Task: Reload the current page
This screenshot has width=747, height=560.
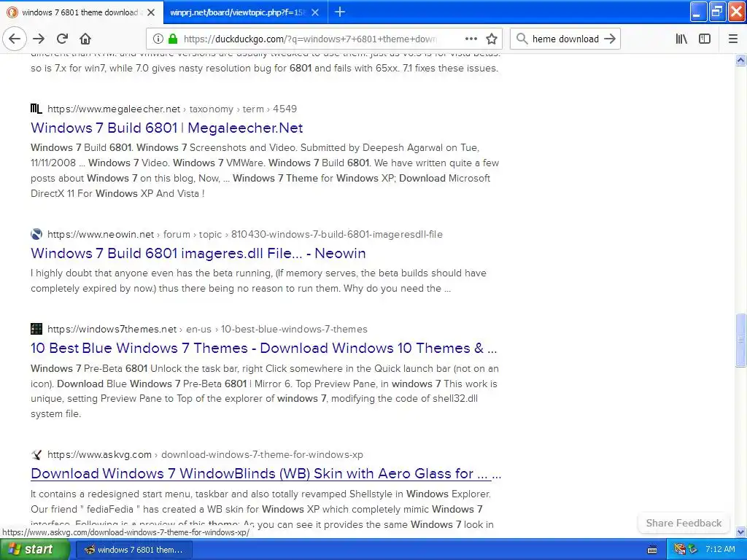Action: pyautogui.click(x=62, y=39)
